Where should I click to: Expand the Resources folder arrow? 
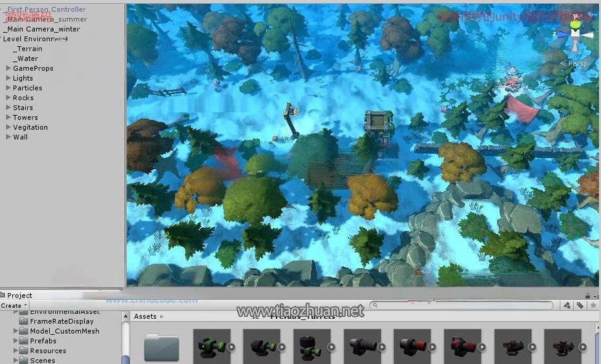[x=16, y=350]
